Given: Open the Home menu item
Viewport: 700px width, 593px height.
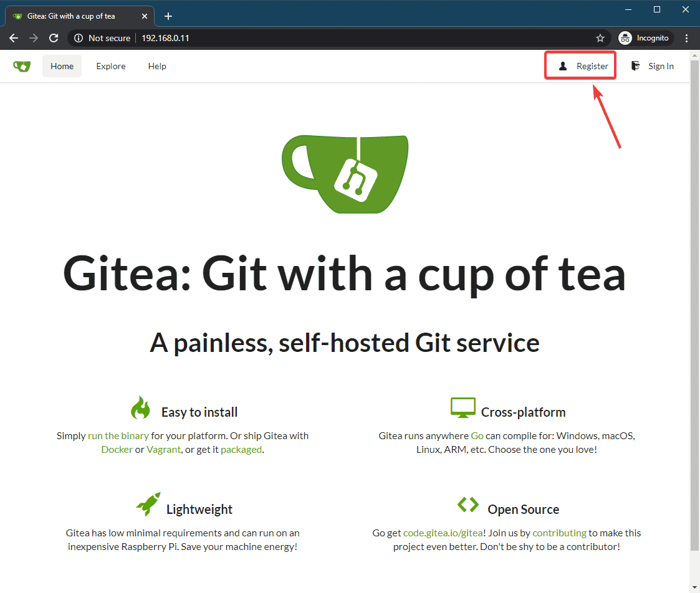Looking at the screenshot, I should click(62, 66).
